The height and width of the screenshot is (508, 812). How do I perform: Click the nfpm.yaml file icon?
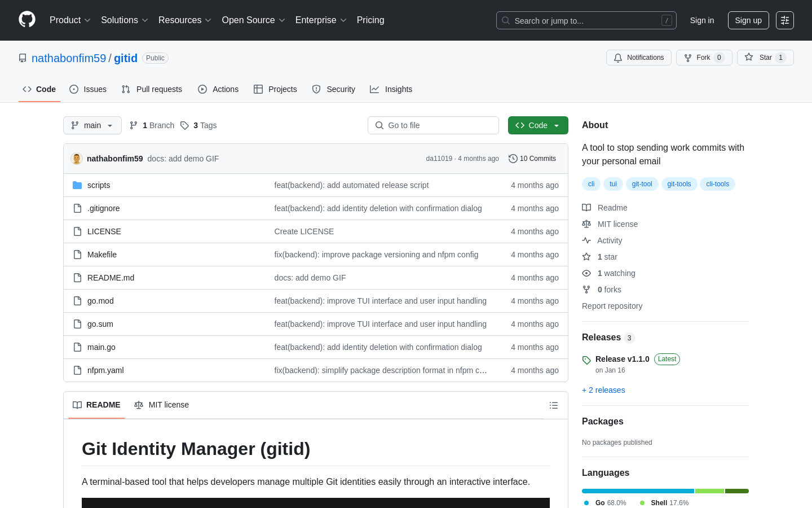coord(77,370)
